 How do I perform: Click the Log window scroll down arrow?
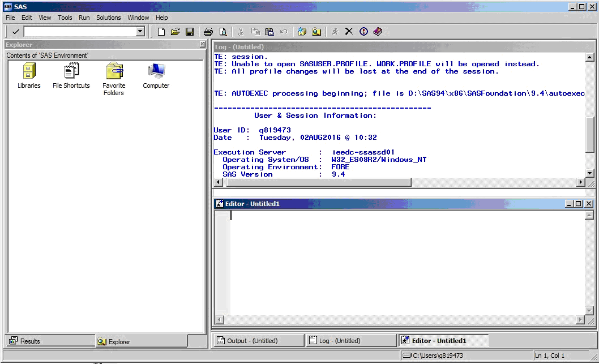[589, 173]
